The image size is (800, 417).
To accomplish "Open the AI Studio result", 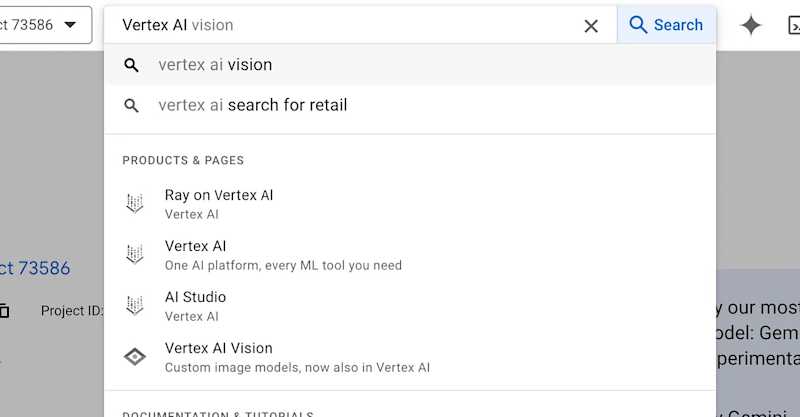I will click(410, 306).
